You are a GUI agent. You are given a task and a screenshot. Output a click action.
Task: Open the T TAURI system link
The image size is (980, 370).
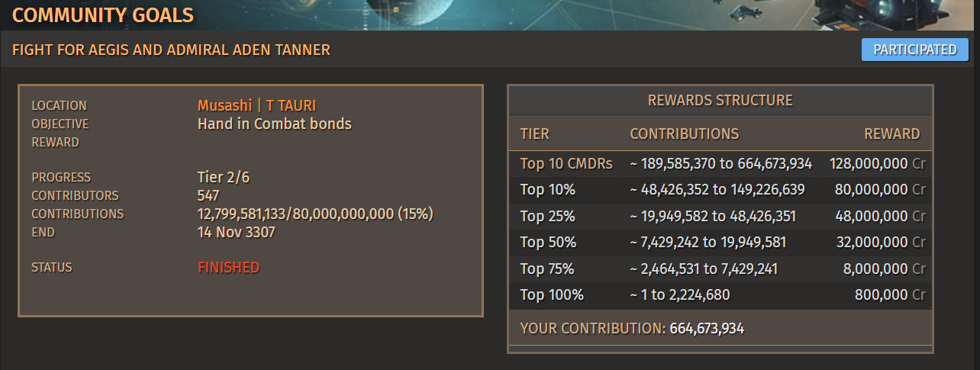(292, 105)
